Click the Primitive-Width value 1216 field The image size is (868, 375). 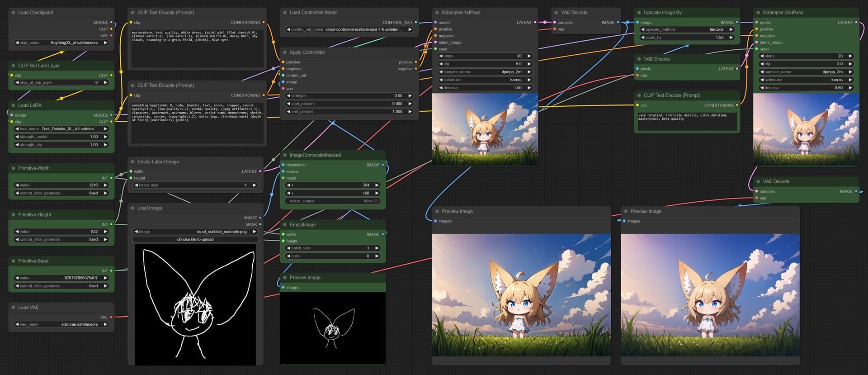point(61,185)
